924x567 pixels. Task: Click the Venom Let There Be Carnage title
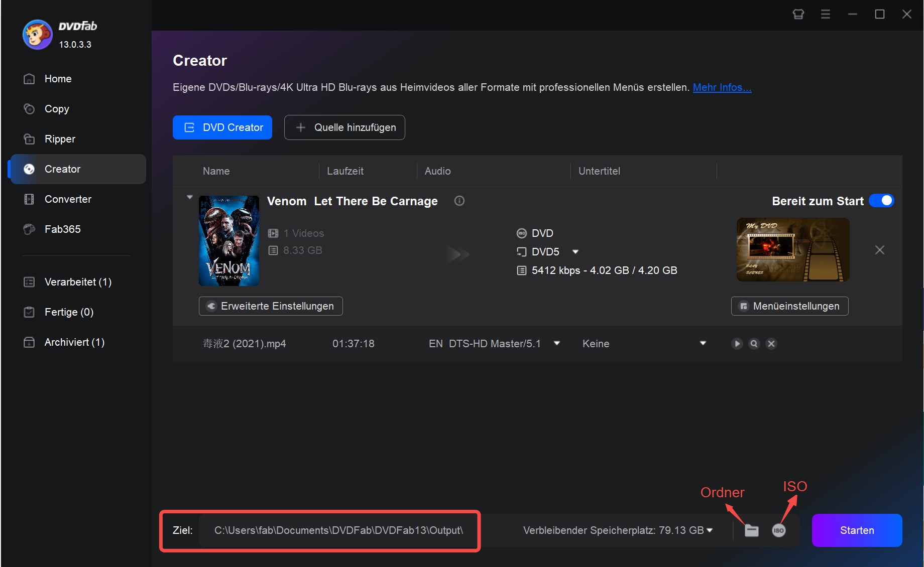click(x=353, y=201)
